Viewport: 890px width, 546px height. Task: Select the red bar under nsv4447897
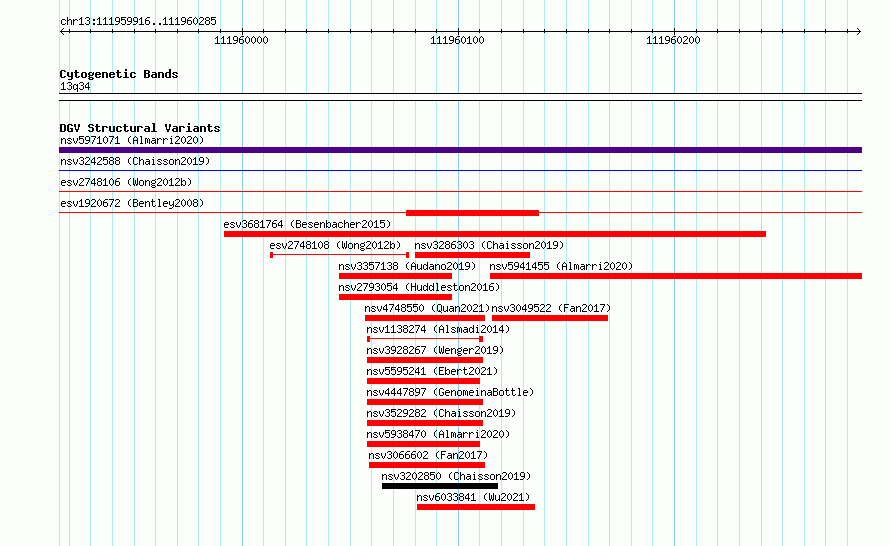(x=425, y=402)
